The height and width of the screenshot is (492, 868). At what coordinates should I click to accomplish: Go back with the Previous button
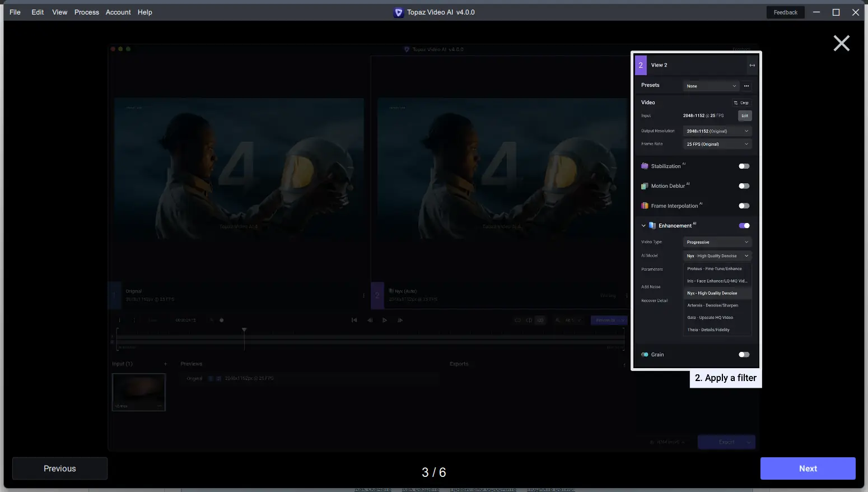click(60, 468)
